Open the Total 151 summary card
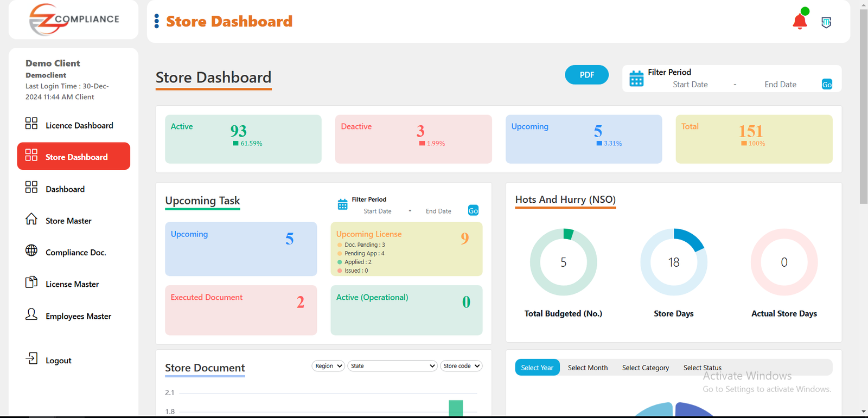The width and height of the screenshot is (868, 418). click(x=754, y=139)
